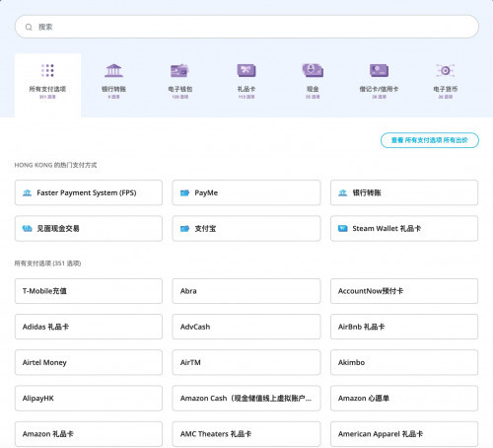
Task: Choose the Amazon 礼品卡 option
Action: pyautogui.click(x=89, y=434)
